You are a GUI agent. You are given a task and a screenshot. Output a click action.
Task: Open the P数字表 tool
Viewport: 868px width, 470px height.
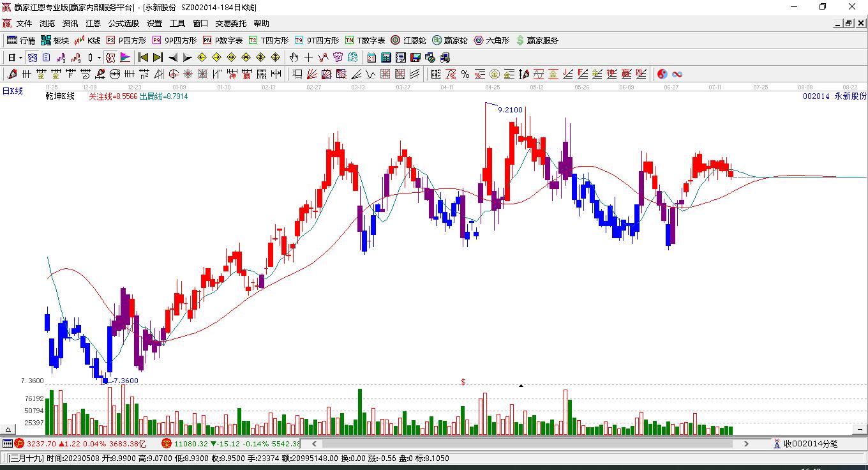pos(223,40)
